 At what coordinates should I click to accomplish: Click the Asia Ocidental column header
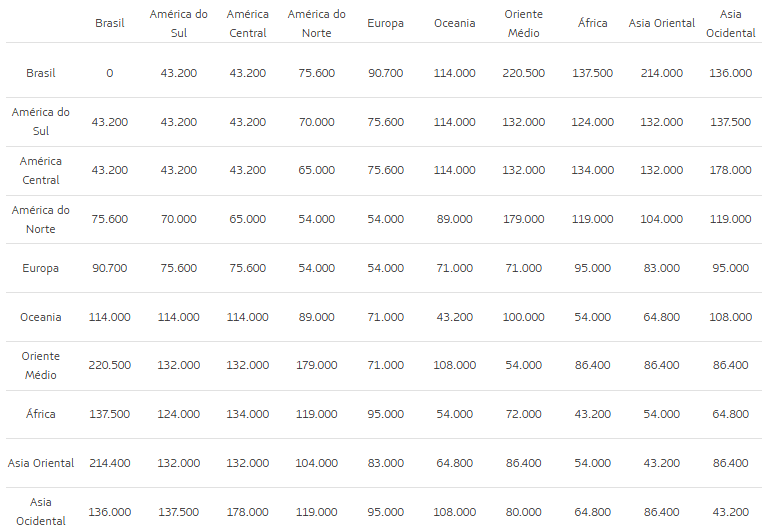click(x=729, y=23)
